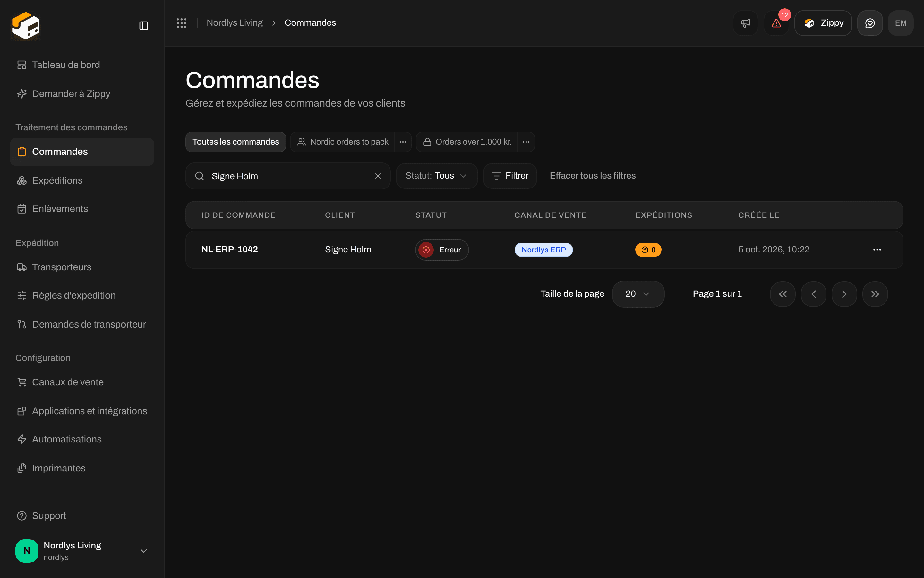
Task: Open Demandes de transporteur page
Action: [82, 324]
